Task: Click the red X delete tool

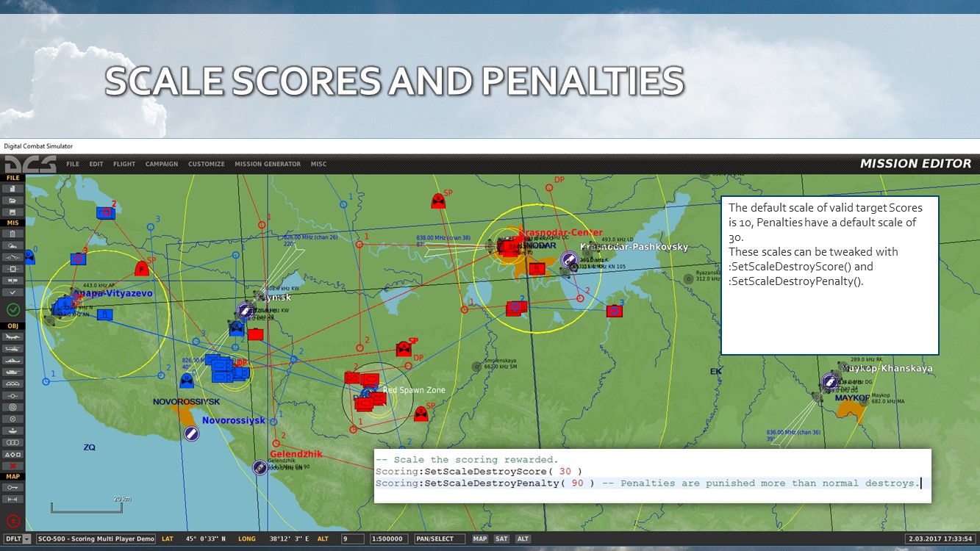Action: pyautogui.click(x=12, y=466)
